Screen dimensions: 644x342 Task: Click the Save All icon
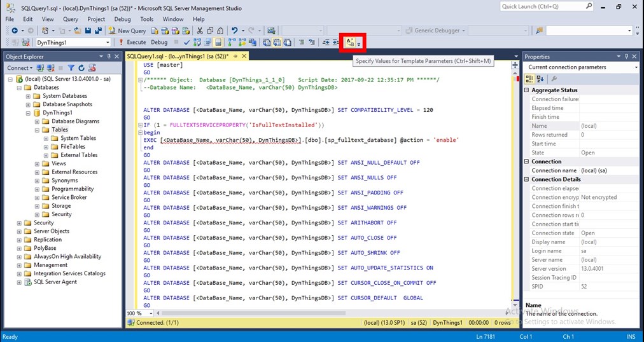(98, 31)
